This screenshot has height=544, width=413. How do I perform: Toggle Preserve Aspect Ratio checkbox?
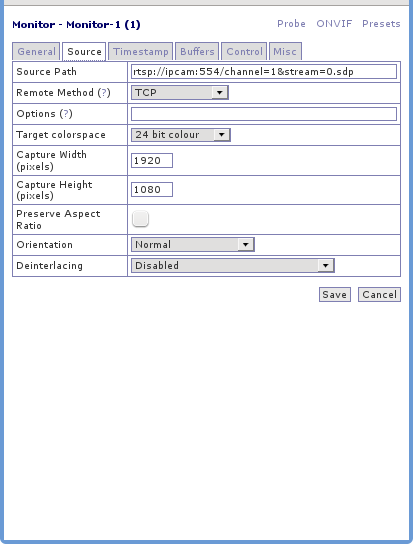tap(141, 219)
